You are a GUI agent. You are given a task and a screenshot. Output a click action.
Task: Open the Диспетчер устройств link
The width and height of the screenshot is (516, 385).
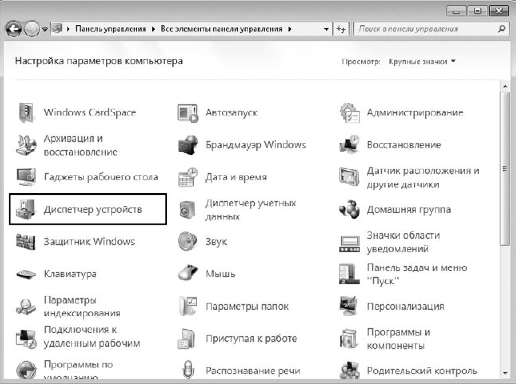coord(93,209)
